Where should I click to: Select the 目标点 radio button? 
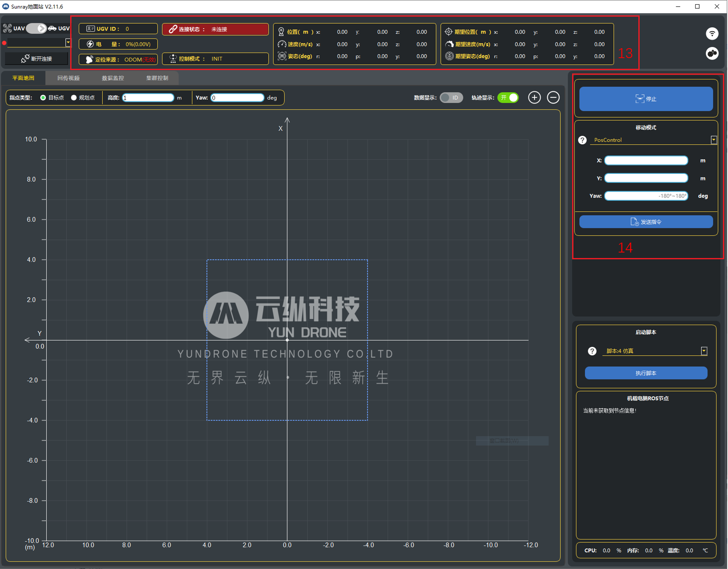tap(43, 98)
